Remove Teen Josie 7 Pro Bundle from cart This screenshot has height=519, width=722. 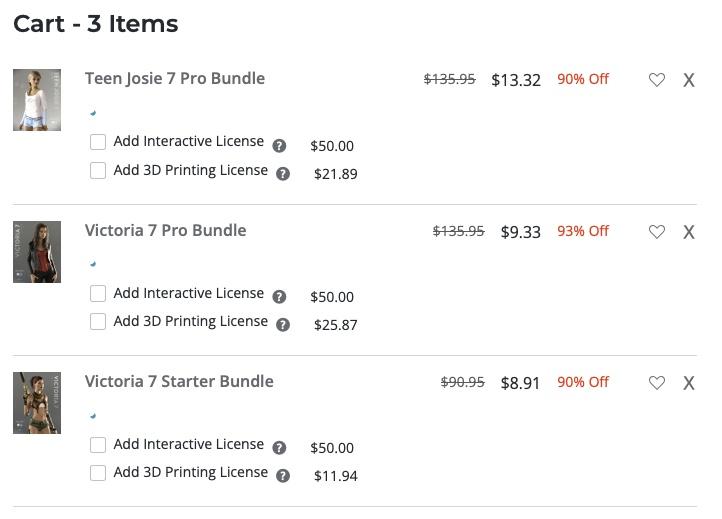pyautogui.click(x=688, y=80)
